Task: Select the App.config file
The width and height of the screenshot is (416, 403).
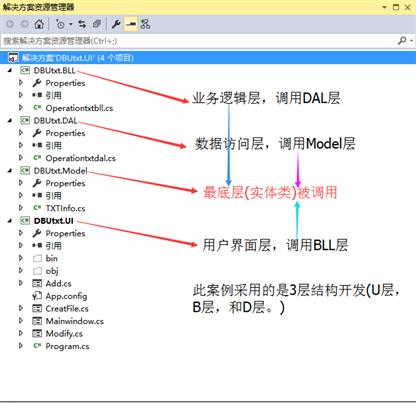Action: tap(66, 296)
